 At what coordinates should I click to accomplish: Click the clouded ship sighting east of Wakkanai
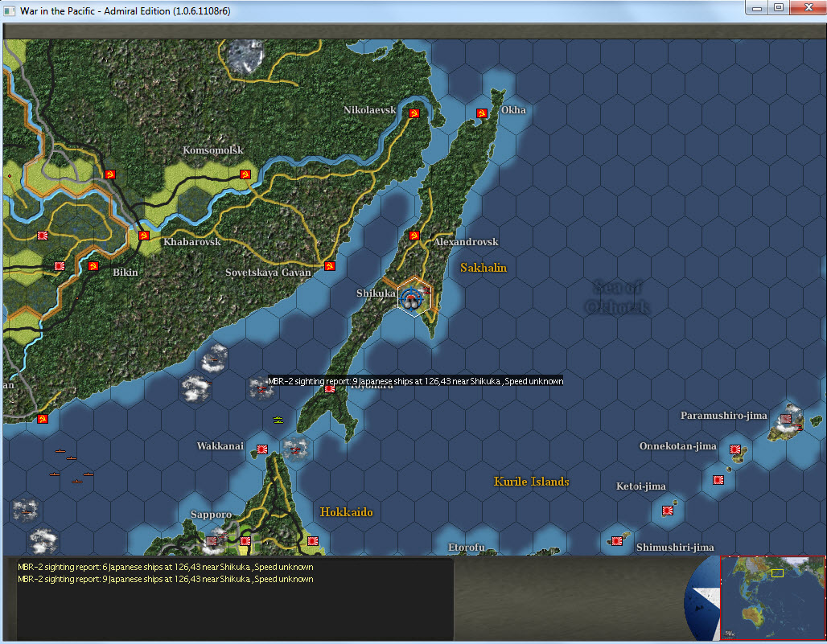click(x=295, y=449)
